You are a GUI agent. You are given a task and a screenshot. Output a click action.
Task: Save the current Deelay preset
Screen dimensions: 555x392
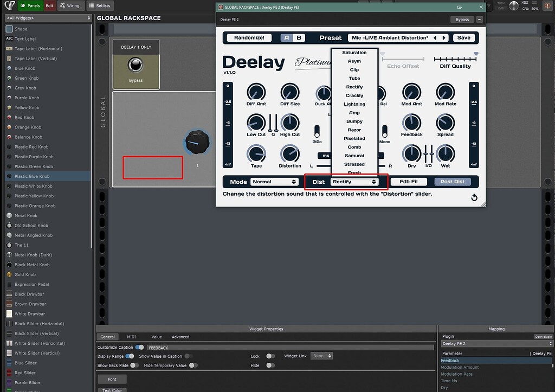(x=464, y=37)
